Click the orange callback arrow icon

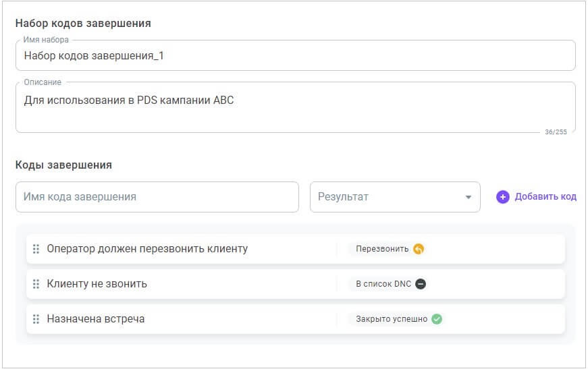419,249
